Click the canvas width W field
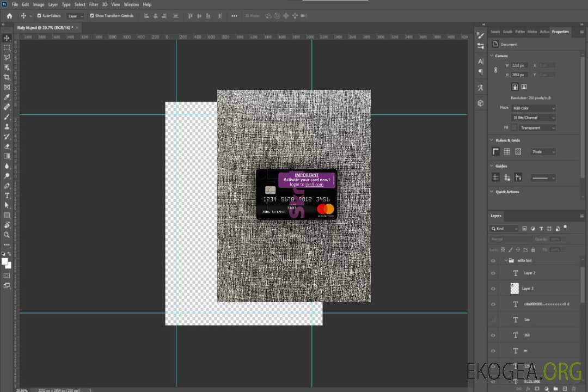 tap(519, 65)
